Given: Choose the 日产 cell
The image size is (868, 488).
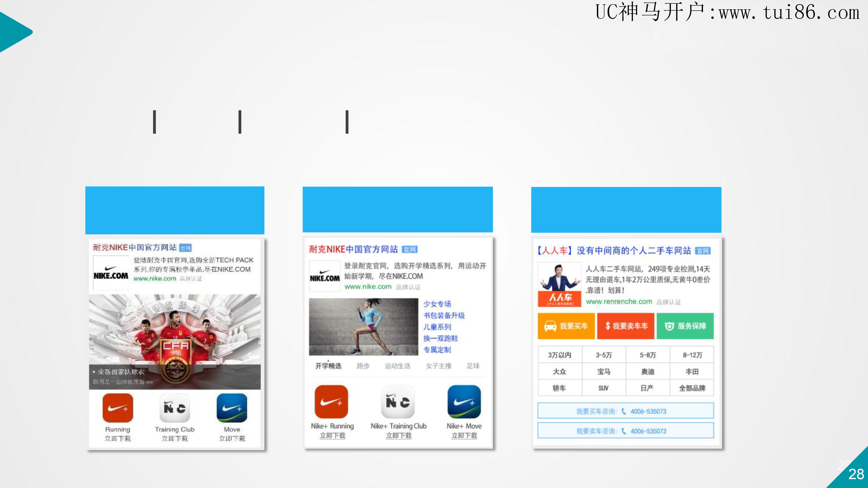Looking at the screenshot, I should tap(648, 388).
